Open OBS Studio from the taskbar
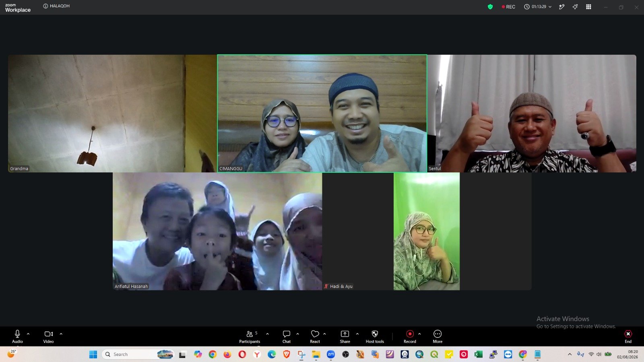This screenshot has height=362, width=644. coord(345,354)
